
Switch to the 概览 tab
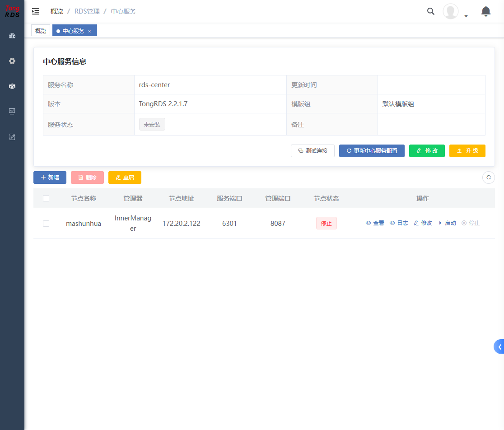41,31
